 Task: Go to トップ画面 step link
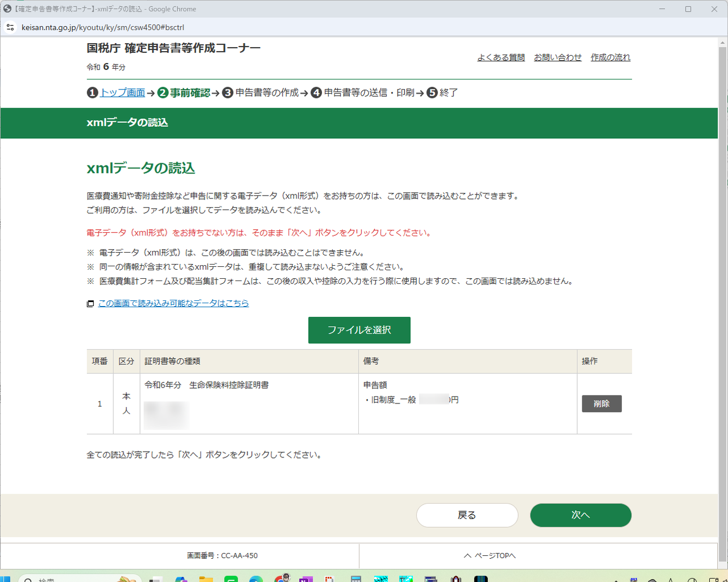point(122,93)
